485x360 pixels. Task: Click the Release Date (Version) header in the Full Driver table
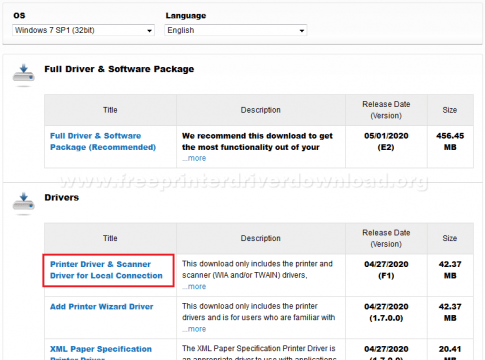click(386, 110)
